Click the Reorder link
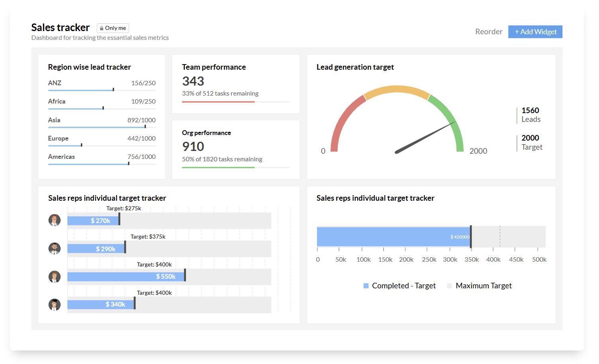Screen dimensions: 599x364 (x=489, y=32)
